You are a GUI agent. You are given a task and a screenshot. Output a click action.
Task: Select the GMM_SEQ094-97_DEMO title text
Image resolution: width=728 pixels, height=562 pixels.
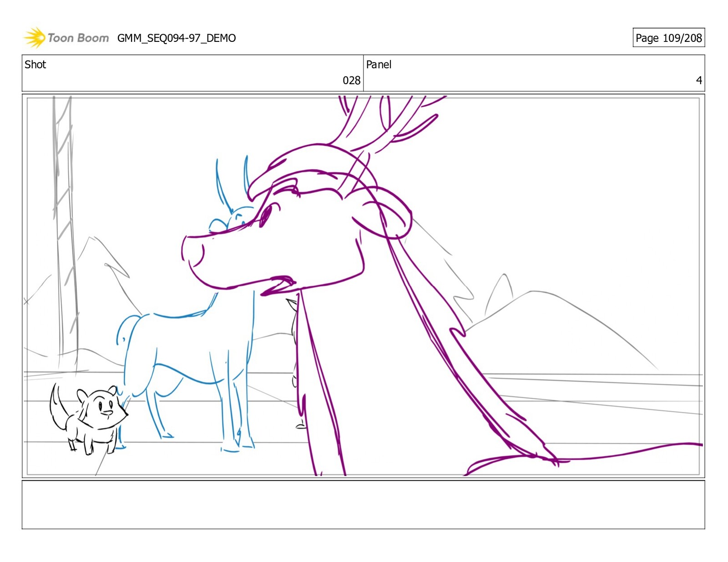(177, 38)
